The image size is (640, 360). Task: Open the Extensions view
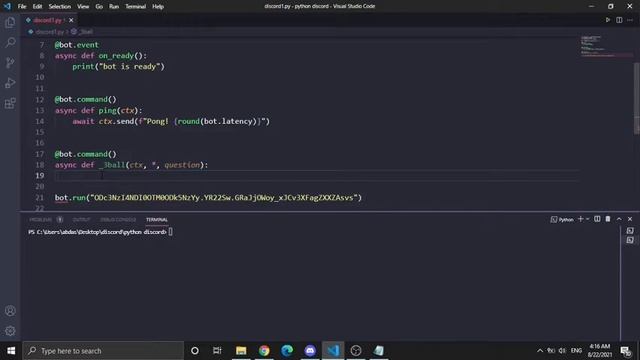coord(10,103)
